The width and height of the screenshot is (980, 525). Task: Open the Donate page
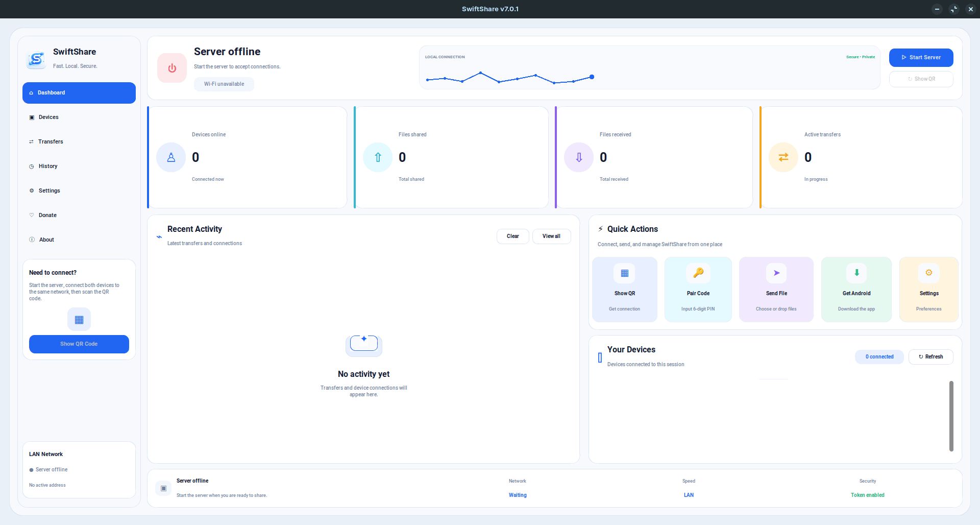[x=79, y=216]
